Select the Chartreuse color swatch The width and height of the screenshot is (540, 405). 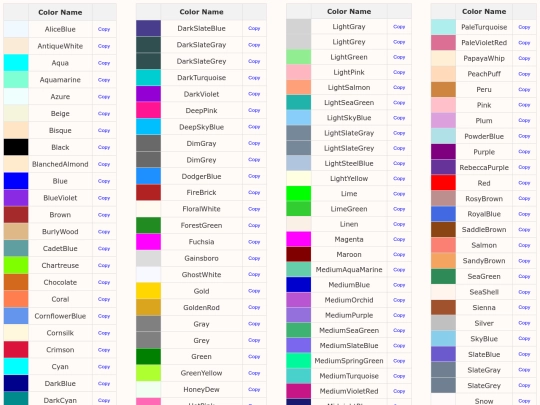point(16,266)
